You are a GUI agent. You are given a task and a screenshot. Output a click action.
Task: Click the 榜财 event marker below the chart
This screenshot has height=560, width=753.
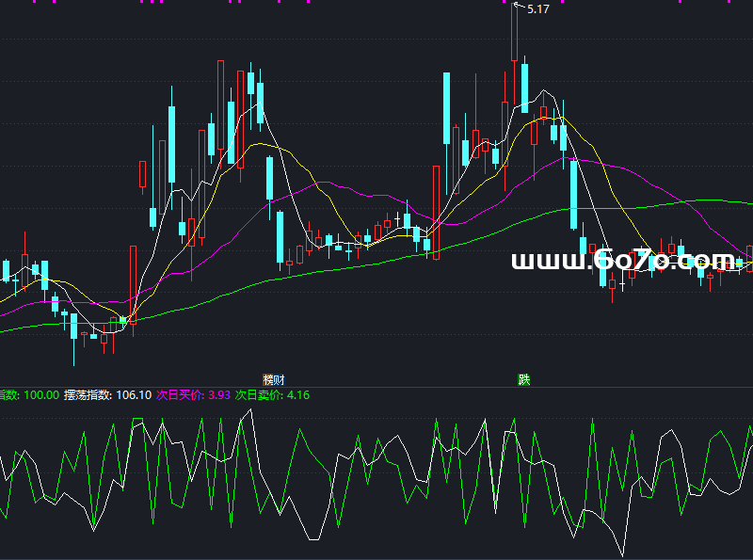tap(273, 380)
